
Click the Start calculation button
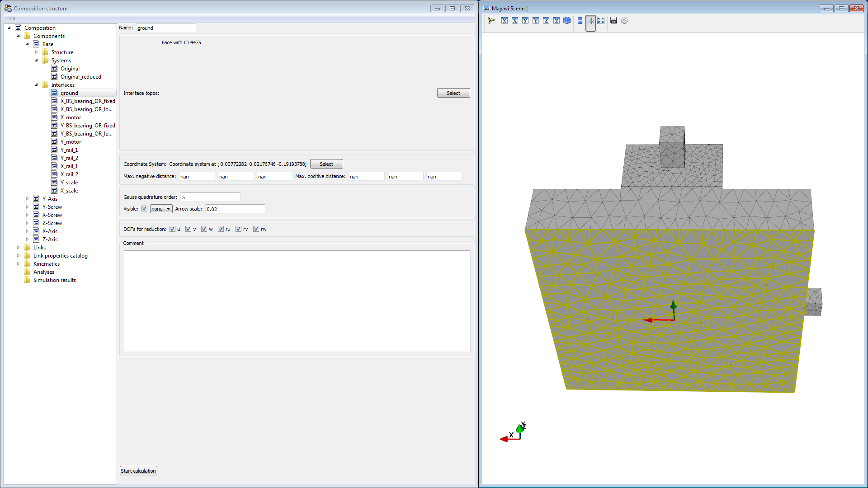point(138,471)
